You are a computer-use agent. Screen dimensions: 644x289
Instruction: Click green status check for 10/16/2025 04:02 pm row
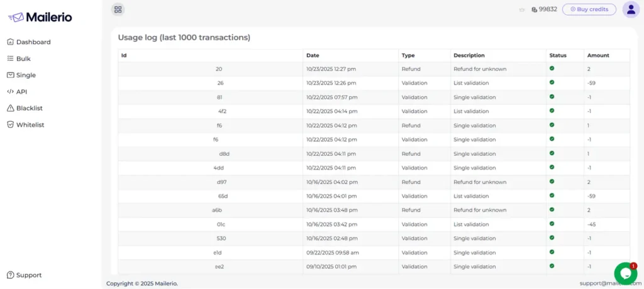coord(552,181)
